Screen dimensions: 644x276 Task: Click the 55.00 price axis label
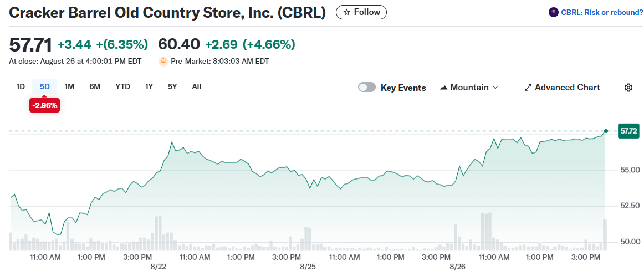point(630,170)
